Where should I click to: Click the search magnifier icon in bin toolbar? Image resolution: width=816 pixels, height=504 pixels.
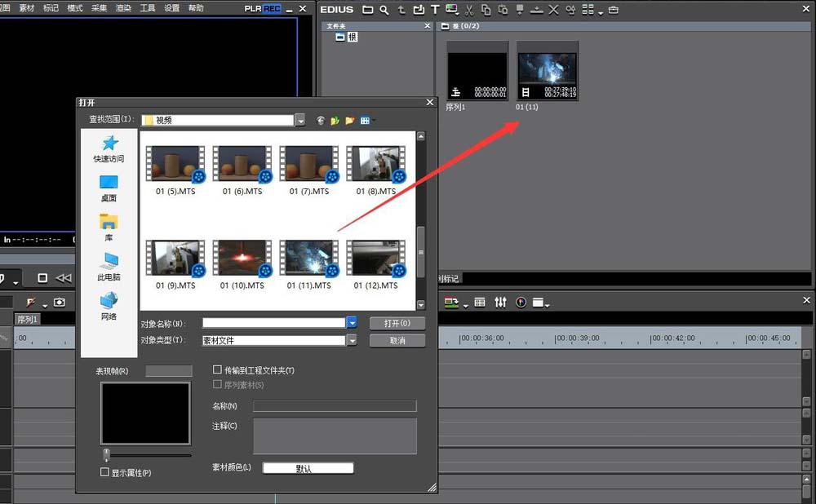(x=384, y=10)
